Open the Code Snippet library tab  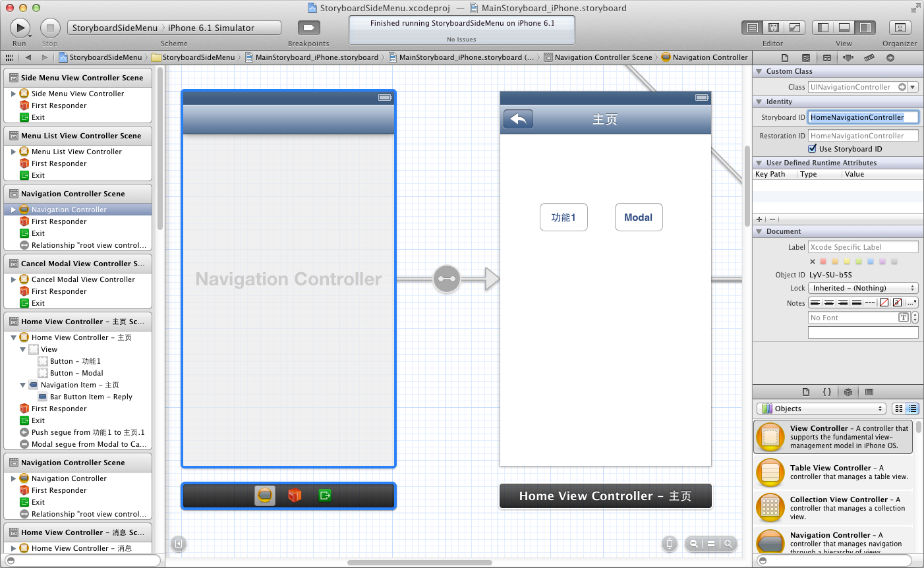[x=827, y=392]
